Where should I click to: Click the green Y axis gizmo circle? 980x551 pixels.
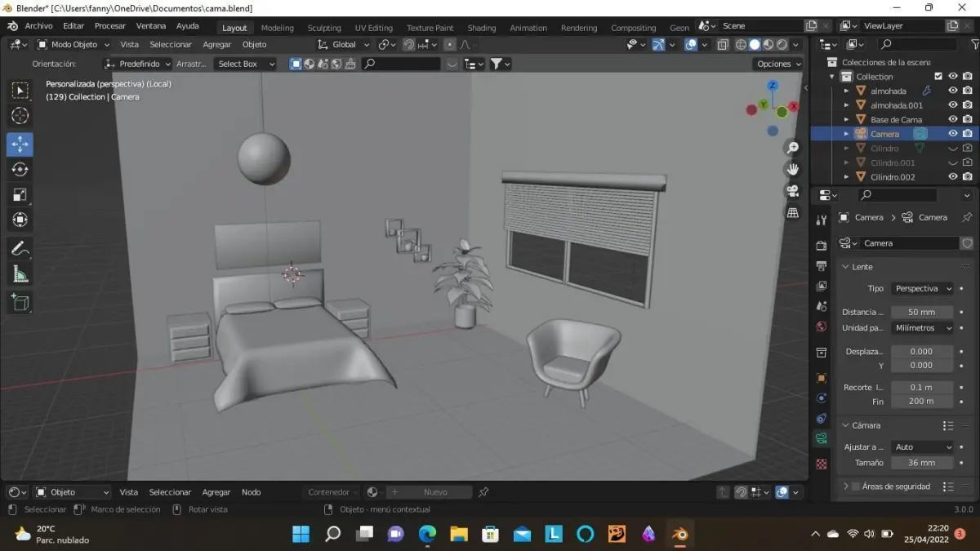point(763,104)
